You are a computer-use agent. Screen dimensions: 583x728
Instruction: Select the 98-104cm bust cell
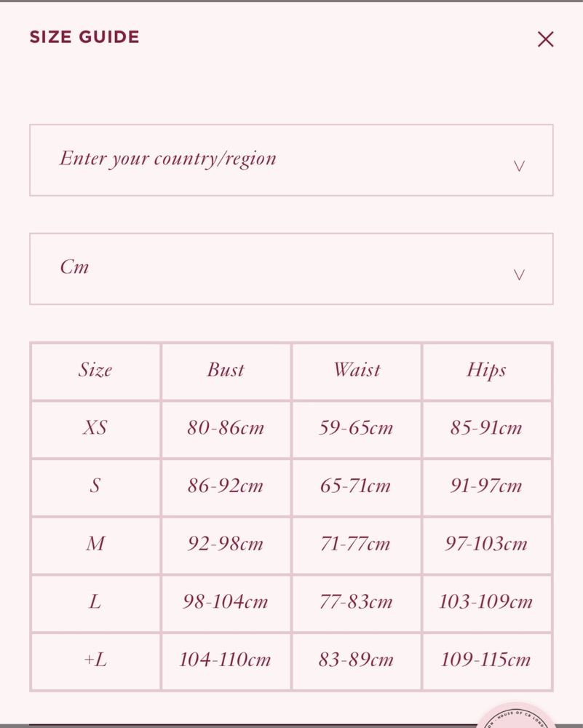click(x=226, y=602)
